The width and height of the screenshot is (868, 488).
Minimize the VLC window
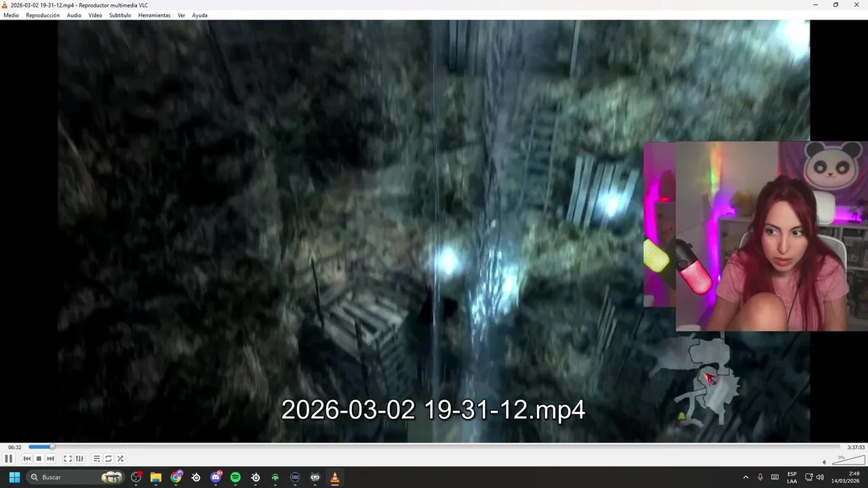[816, 5]
